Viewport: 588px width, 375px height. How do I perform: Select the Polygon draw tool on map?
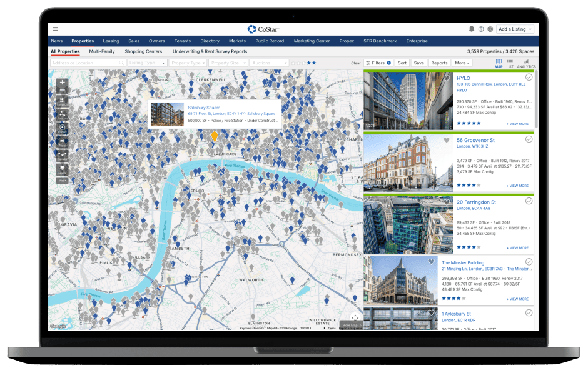(63, 113)
